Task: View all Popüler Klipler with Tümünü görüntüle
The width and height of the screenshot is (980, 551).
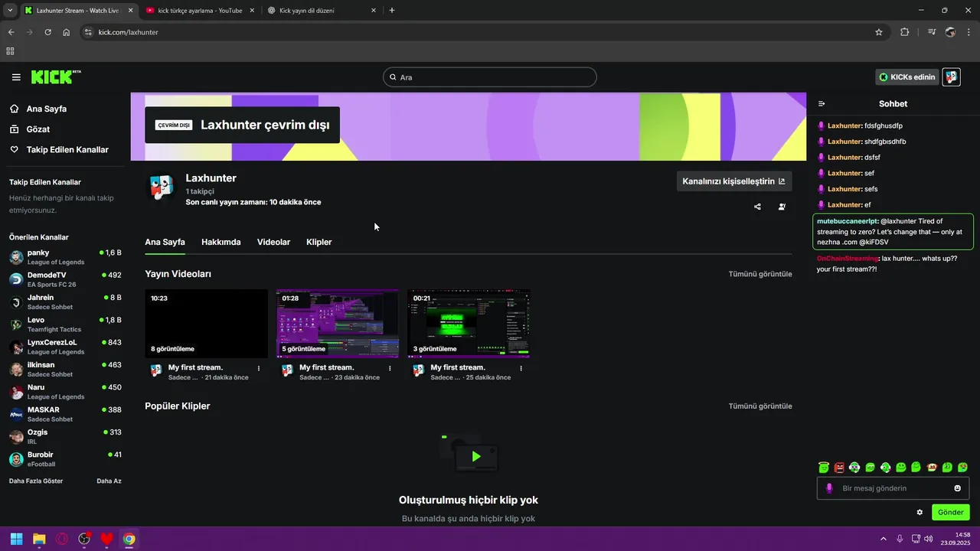Action: tap(760, 406)
